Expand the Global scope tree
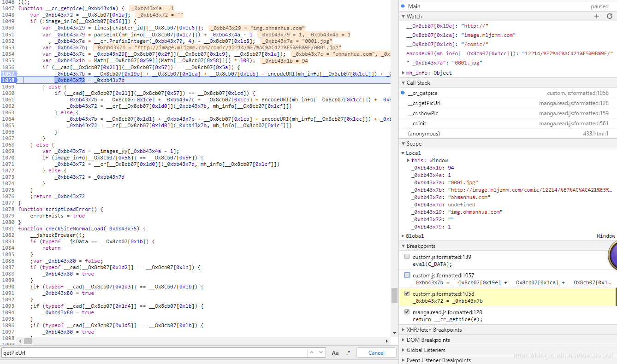The width and height of the screenshot is (617, 364). point(403,236)
